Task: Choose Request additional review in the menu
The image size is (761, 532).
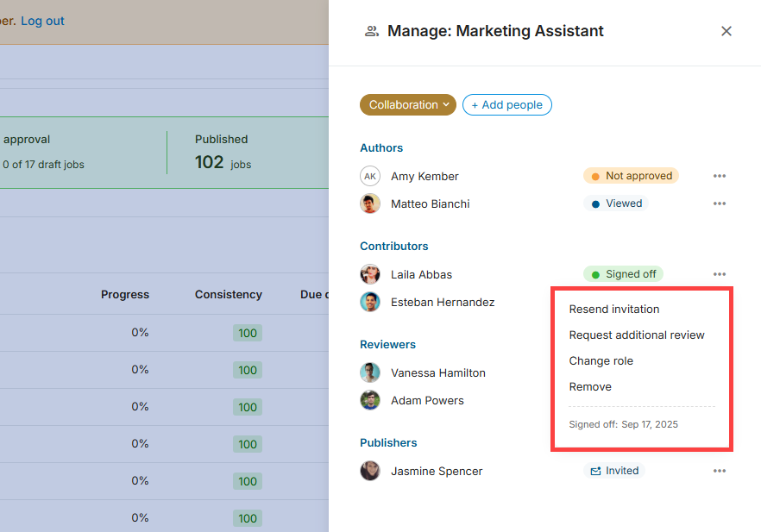Action: (636, 335)
